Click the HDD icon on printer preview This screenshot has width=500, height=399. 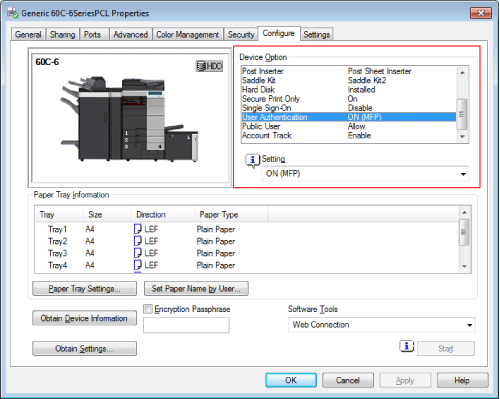209,66
